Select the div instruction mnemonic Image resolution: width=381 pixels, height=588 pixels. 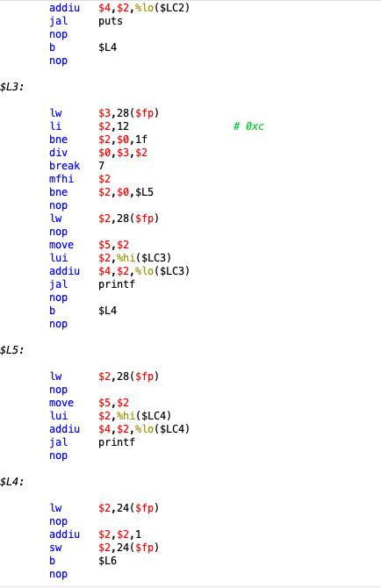point(58,153)
